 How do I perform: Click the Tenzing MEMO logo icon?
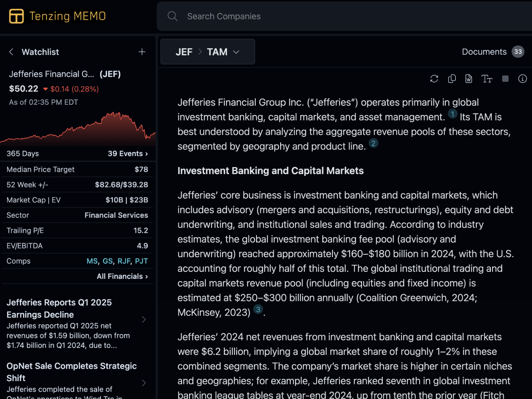(x=16, y=16)
